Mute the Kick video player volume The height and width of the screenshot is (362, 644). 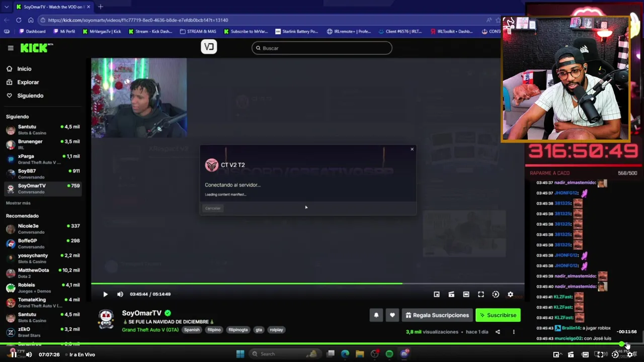click(120, 294)
